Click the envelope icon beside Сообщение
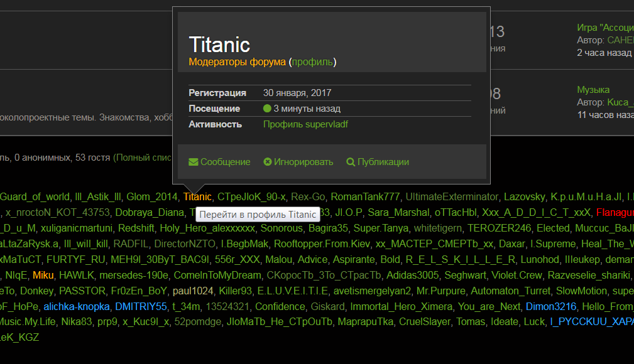 click(193, 162)
